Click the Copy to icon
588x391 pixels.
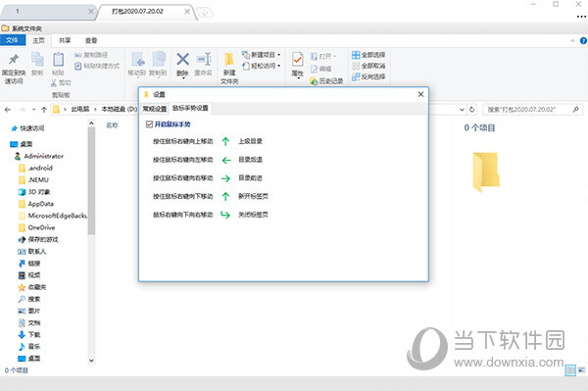click(x=159, y=60)
